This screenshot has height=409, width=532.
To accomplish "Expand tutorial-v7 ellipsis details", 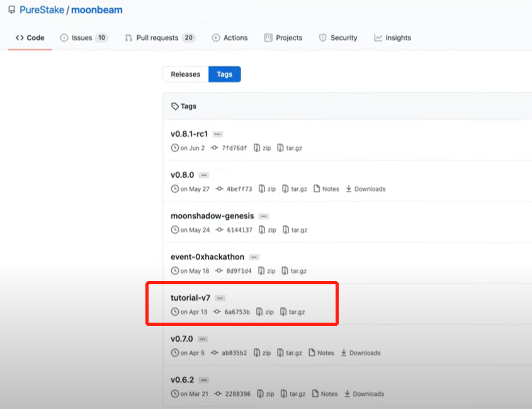I will (220, 298).
